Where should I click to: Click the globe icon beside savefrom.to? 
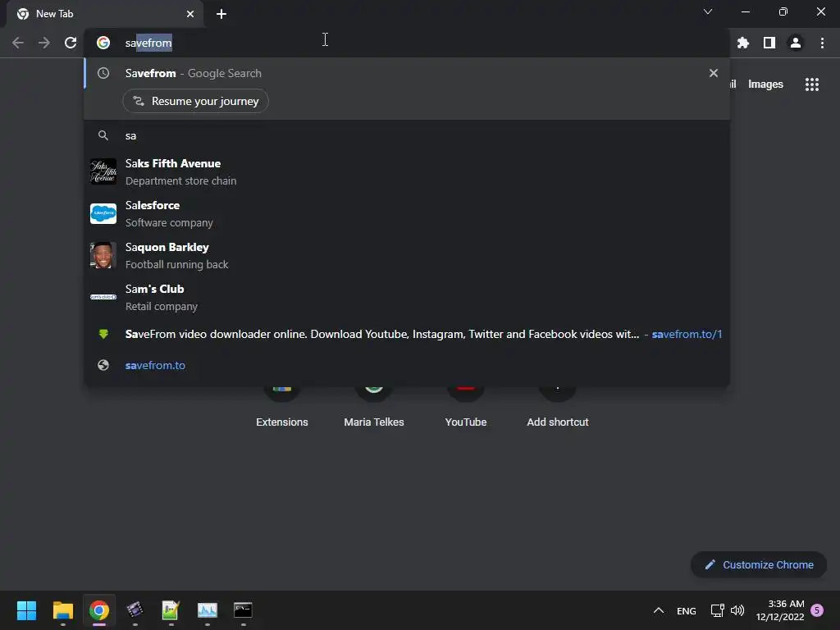[103, 365]
